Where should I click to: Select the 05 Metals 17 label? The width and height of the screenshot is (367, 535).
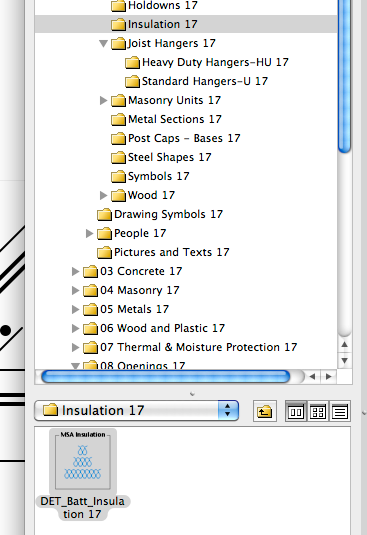point(134,309)
